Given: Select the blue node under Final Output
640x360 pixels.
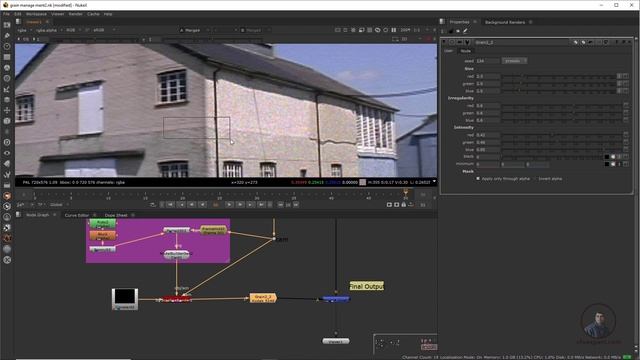Looking at the screenshot, I should pos(336,299).
